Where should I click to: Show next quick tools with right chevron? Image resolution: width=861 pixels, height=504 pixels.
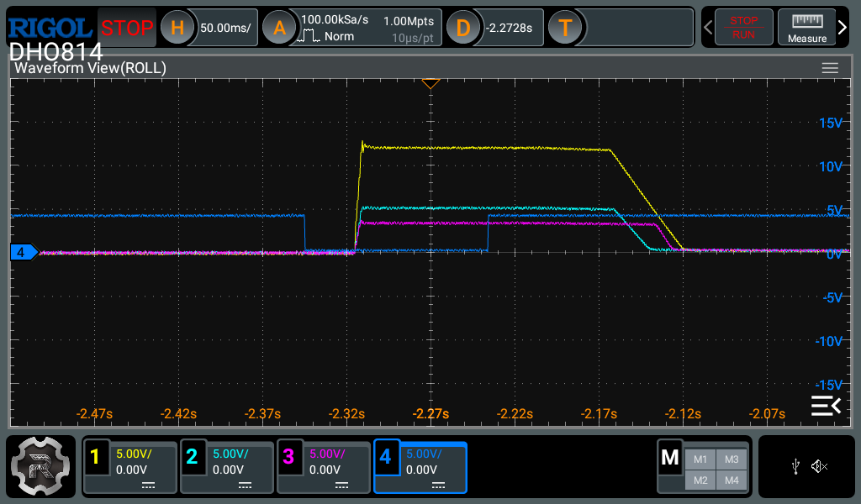click(843, 28)
